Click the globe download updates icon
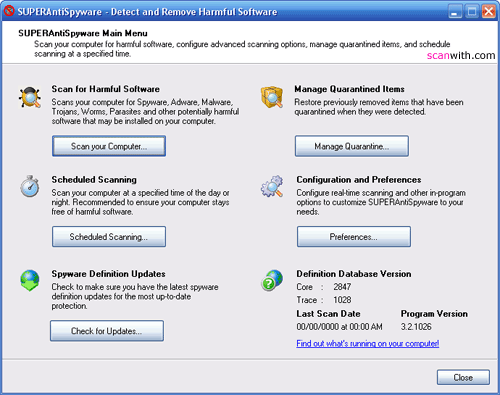 tap(30, 280)
